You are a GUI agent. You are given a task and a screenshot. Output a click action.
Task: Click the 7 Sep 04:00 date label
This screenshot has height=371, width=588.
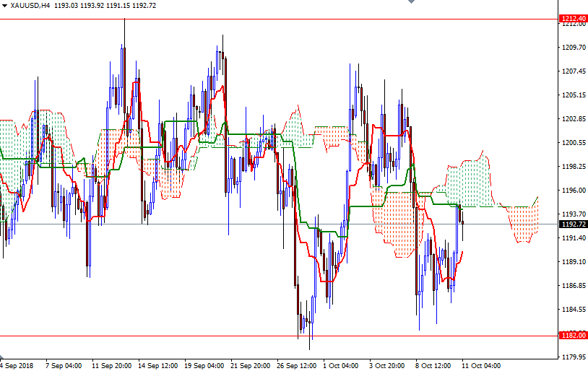tap(63, 365)
